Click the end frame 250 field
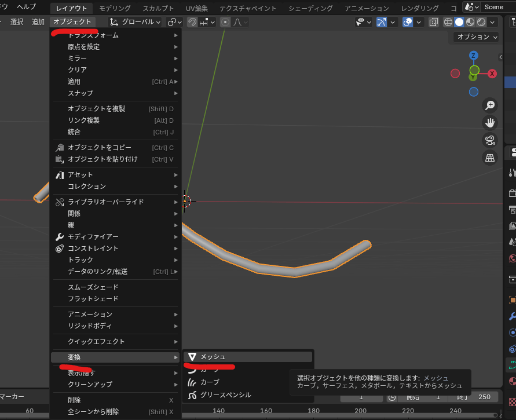Viewport: 516px width, 420px height. pyautogui.click(x=484, y=397)
